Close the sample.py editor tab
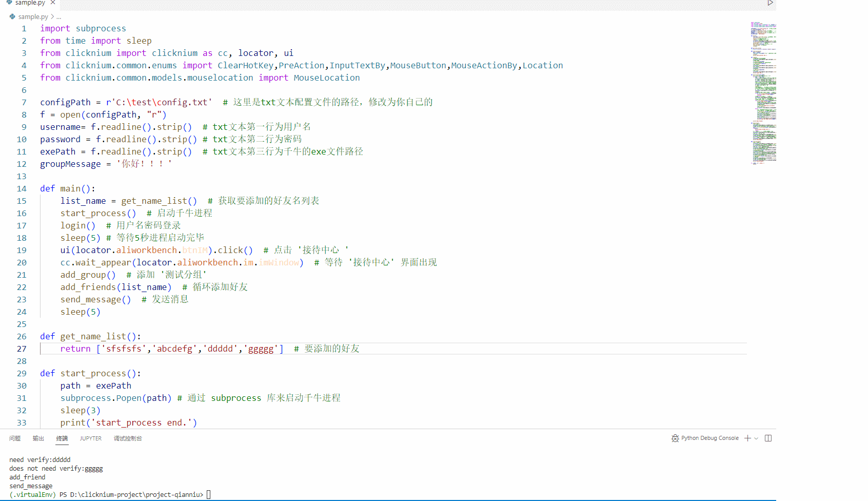The image size is (868, 501). coord(52,3)
